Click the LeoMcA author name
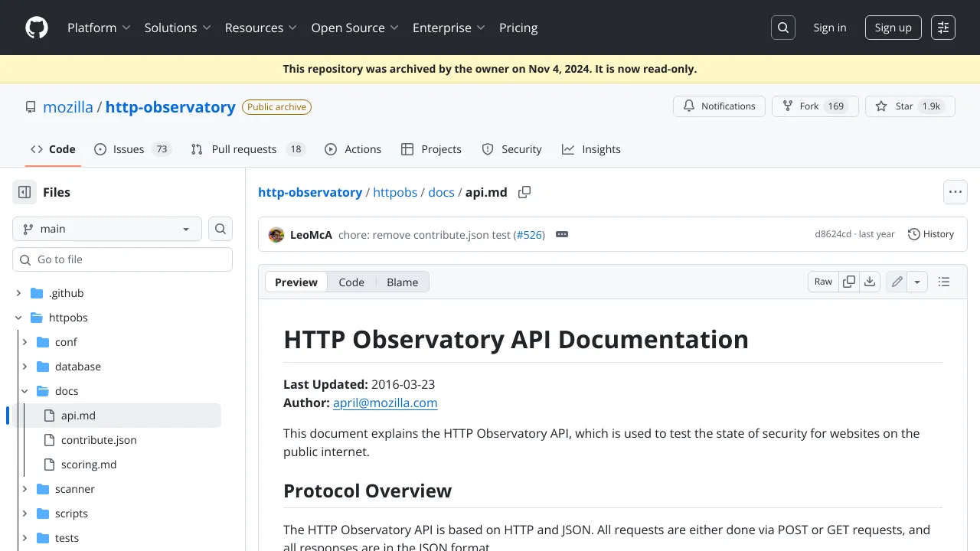This screenshot has width=980, height=551. pos(311,235)
